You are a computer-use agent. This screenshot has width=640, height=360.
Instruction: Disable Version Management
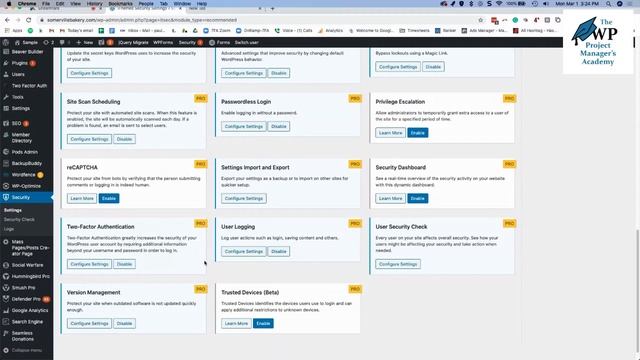[x=124, y=323]
